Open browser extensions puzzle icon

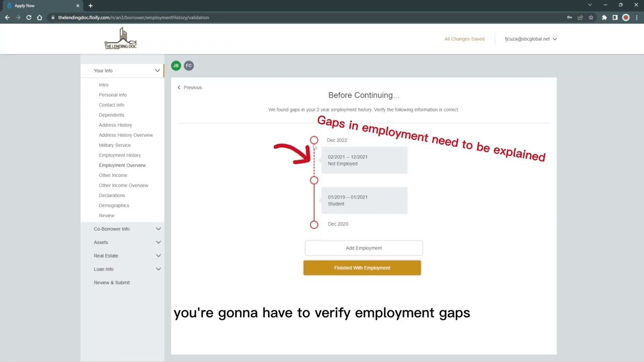(x=604, y=17)
